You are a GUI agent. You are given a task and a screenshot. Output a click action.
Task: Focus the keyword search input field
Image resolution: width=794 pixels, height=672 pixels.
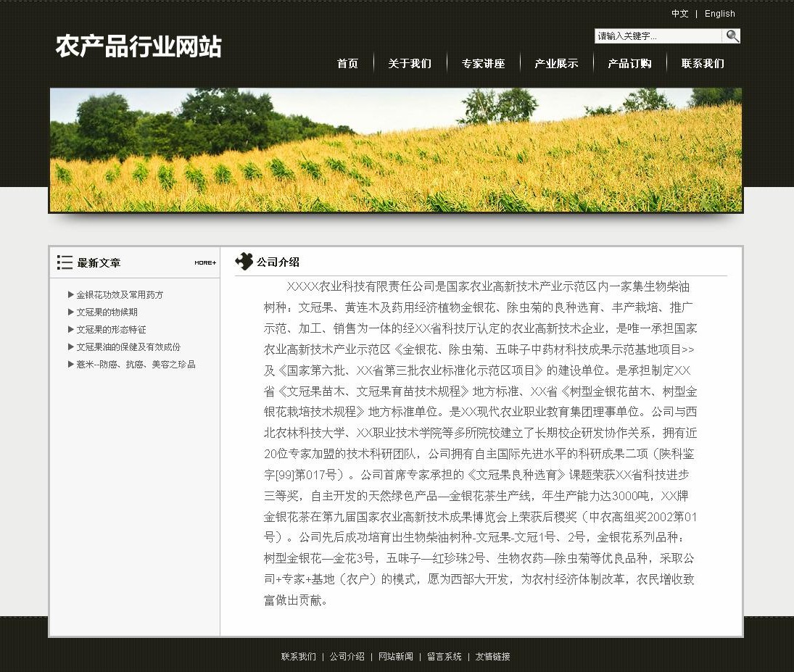658,36
